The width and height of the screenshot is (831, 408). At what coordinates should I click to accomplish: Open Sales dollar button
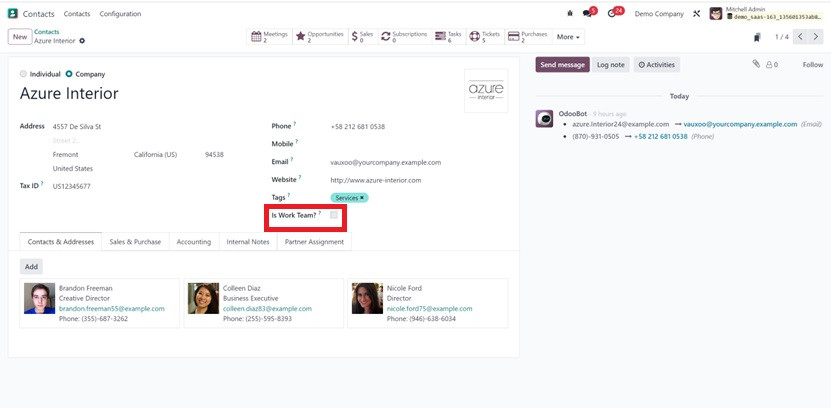[x=363, y=37]
